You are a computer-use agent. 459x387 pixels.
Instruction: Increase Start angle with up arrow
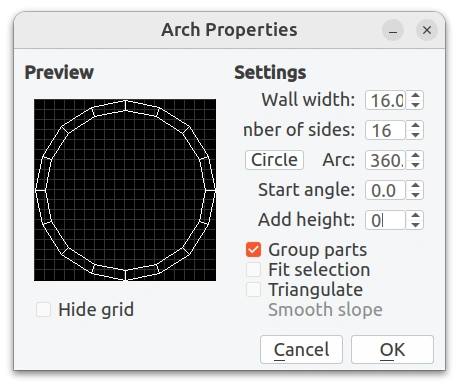[x=415, y=186]
